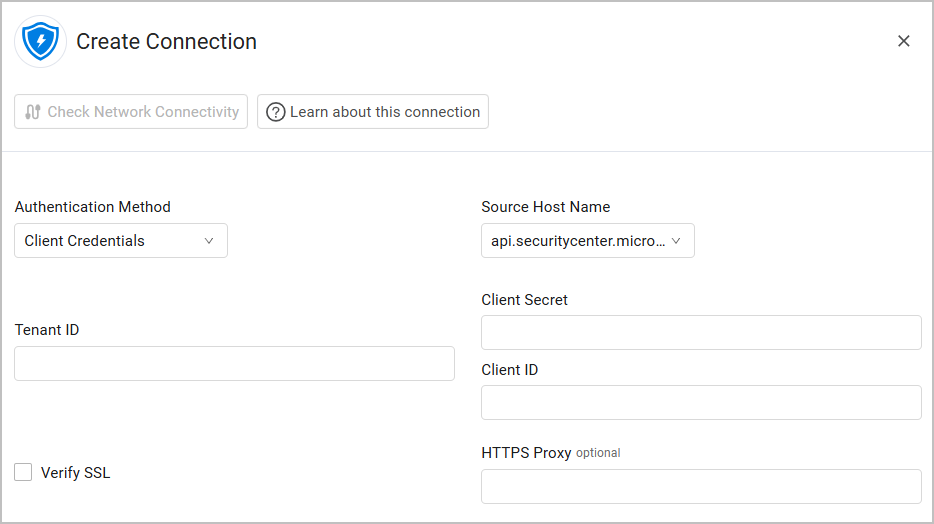Click the HTTPS Proxy optional field
The width and height of the screenshot is (934, 524).
(701, 486)
